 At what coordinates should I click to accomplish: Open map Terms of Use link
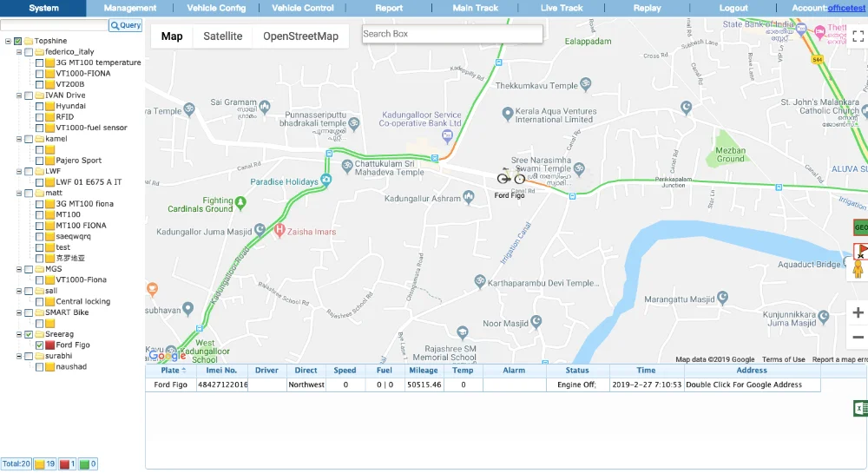click(x=783, y=359)
